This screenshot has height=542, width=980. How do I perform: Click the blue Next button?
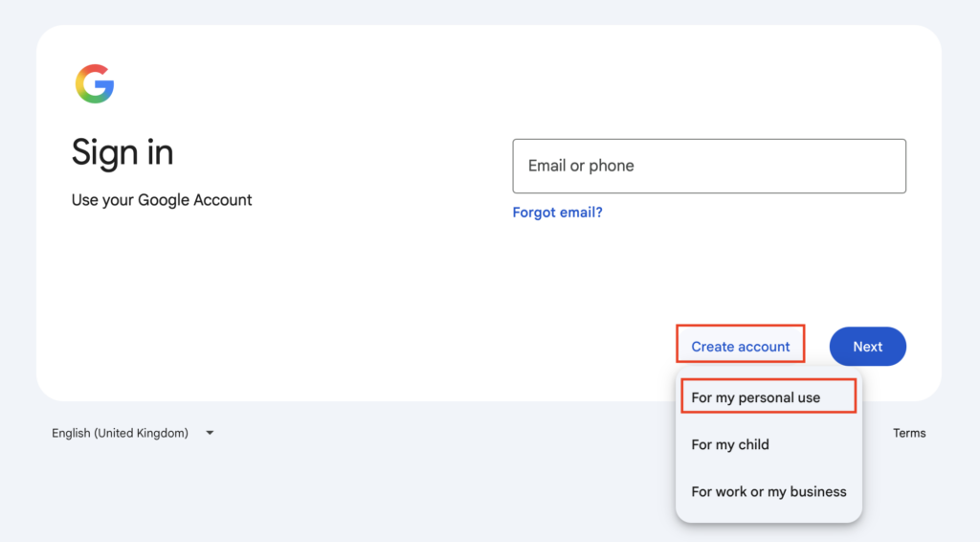[x=867, y=347]
